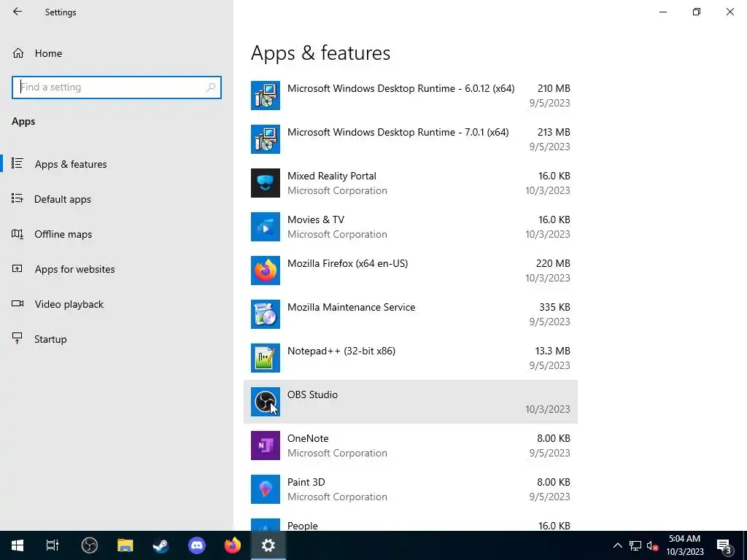This screenshot has height=560, width=747.
Task: Select the Paint 3D name
Action: coord(306,483)
